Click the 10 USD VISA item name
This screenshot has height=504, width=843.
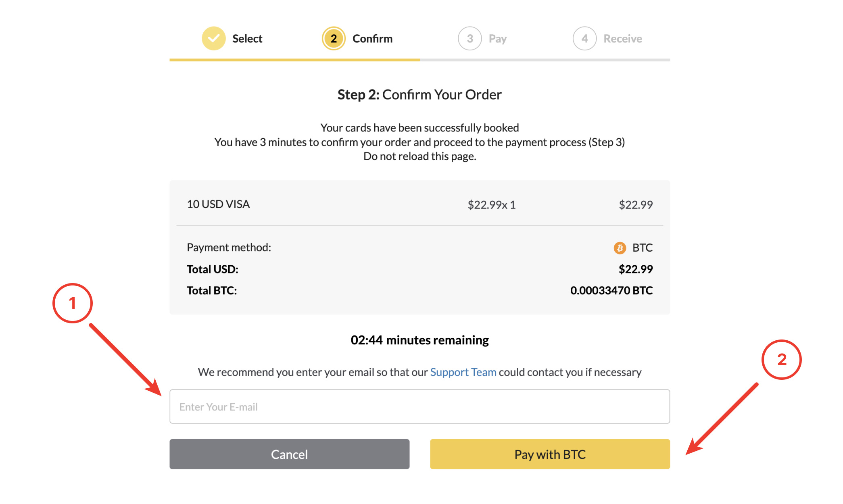pos(218,204)
